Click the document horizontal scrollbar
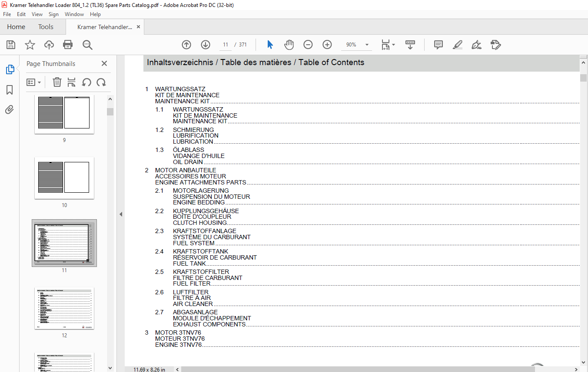The height and width of the screenshot is (372, 588). pos(359,369)
